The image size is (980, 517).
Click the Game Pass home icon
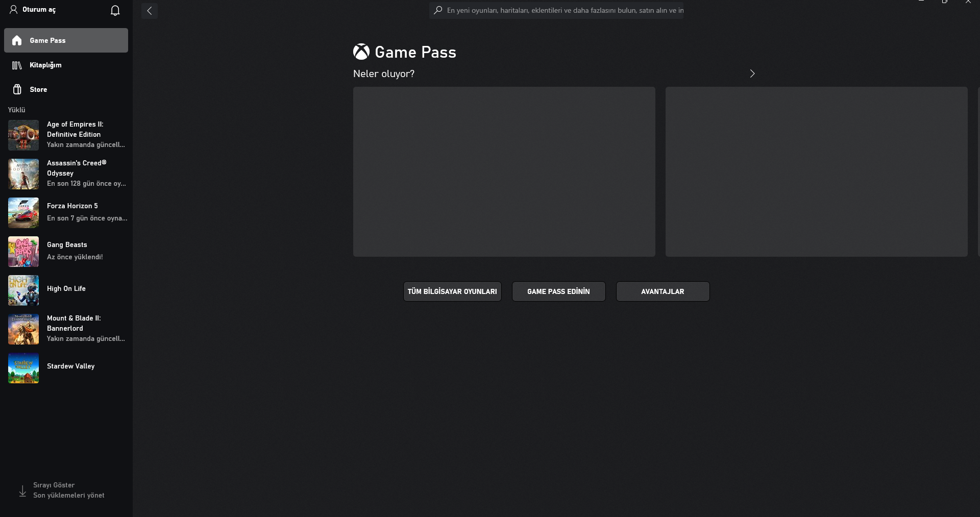click(x=17, y=40)
